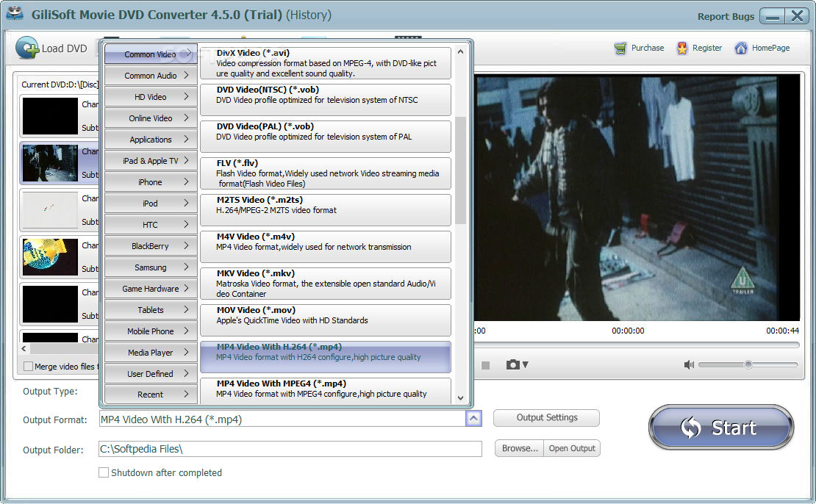Expand the iPad & Apple TV category
This screenshot has height=504, width=816.
(151, 161)
